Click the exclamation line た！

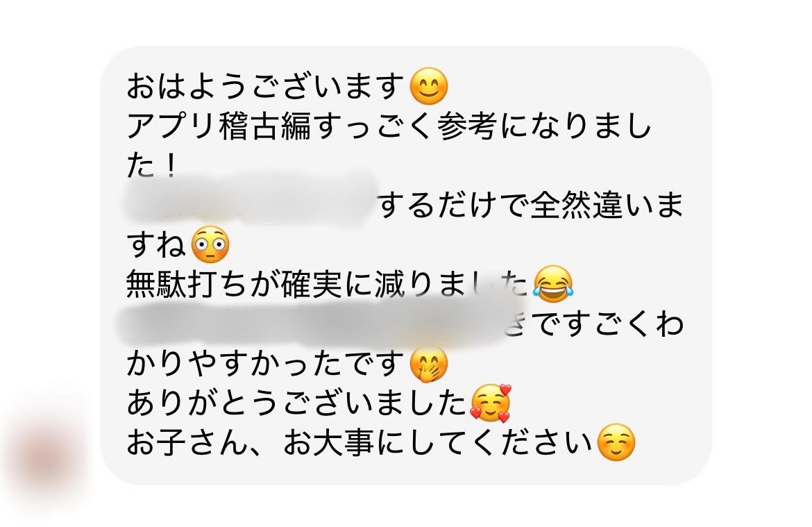click(152, 166)
